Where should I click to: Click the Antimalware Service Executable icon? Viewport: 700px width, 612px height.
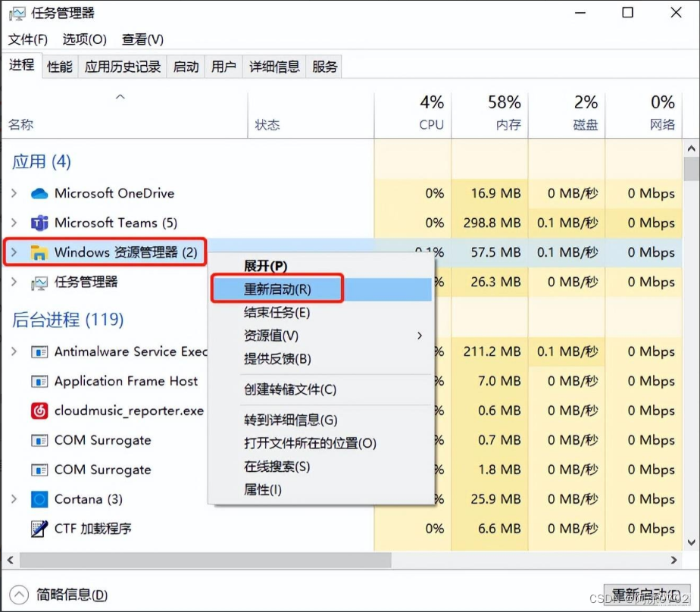39,352
